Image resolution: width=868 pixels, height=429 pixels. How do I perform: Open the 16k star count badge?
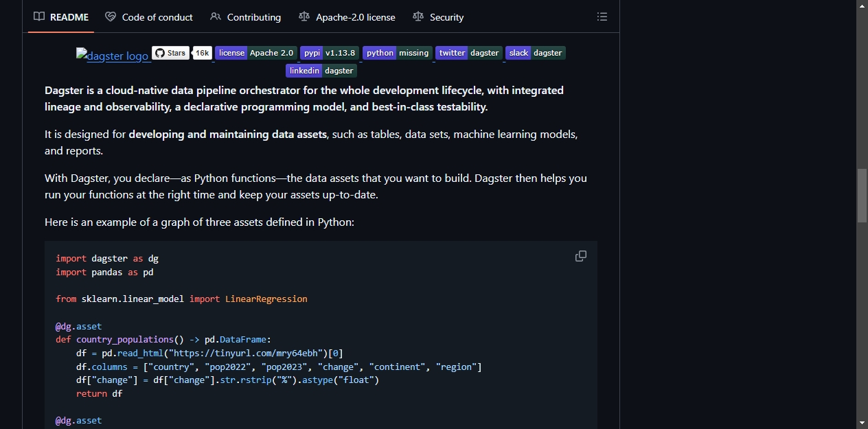pyautogui.click(x=202, y=53)
